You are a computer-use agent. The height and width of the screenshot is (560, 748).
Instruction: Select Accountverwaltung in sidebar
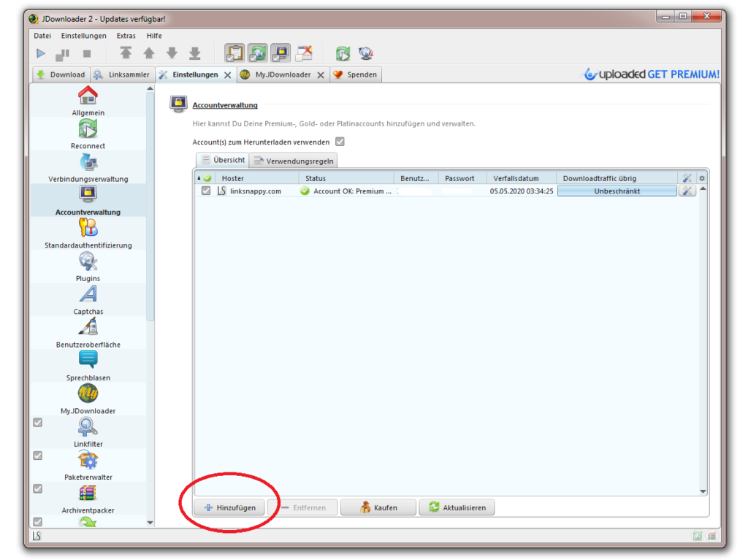click(x=88, y=200)
